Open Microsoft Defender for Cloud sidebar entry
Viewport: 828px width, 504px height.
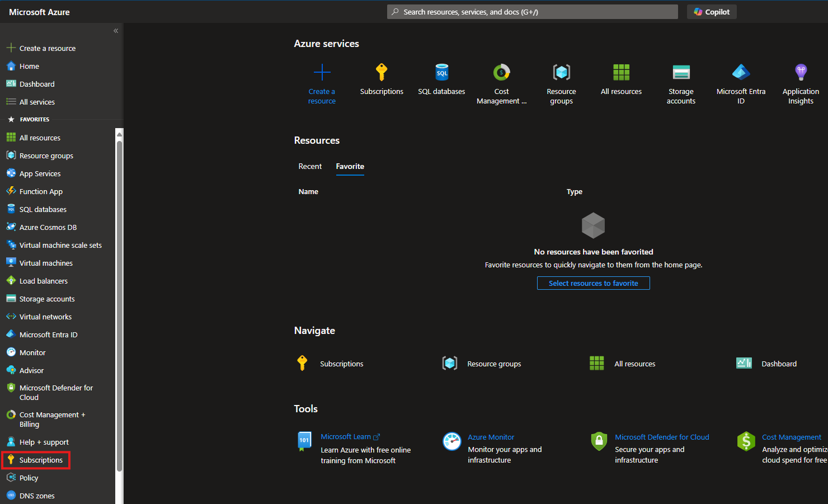pyautogui.click(x=55, y=392)
